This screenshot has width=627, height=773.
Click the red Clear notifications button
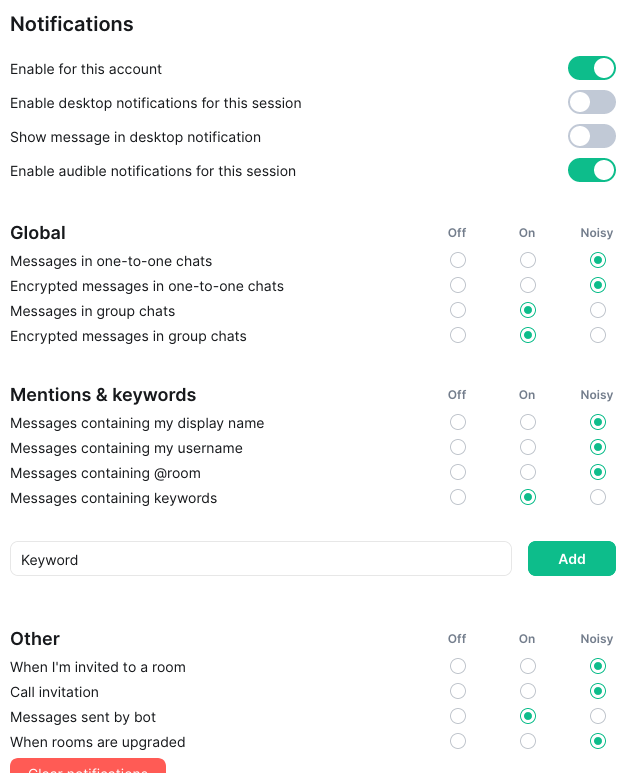pos(88,766)
